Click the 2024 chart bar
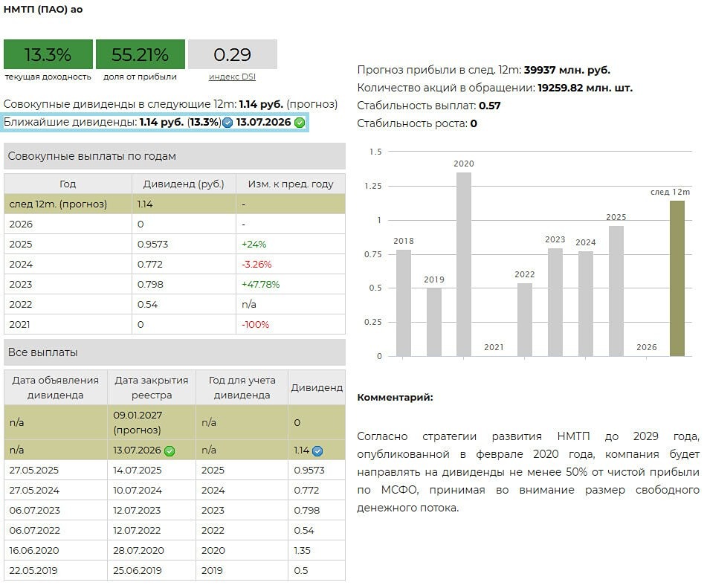Screen dimensions: 707x588 pyautogui.click(x=586, y=304)
